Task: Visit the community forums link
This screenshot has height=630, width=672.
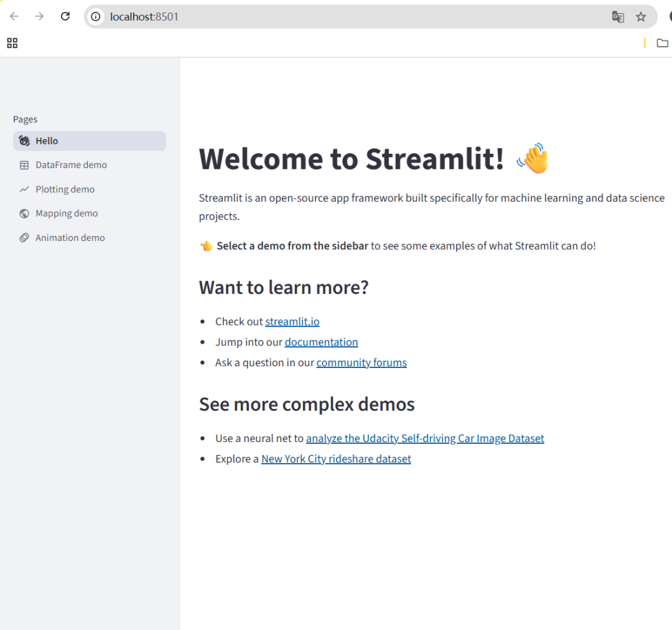Action: (x=362, y=362)
